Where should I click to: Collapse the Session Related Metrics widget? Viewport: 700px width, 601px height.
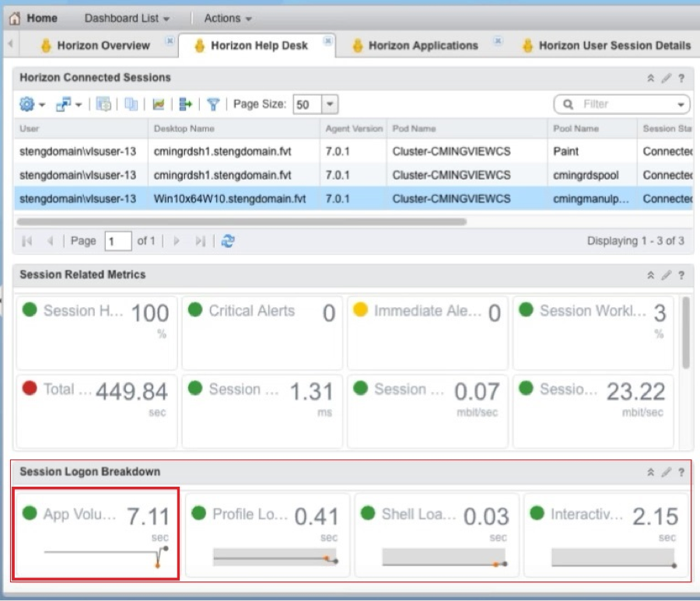651,275
